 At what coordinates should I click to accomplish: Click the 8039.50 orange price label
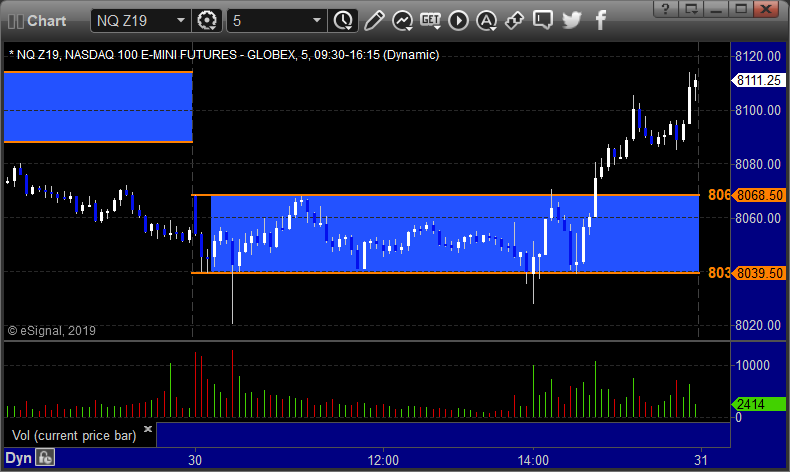click(x=760, y=273)
